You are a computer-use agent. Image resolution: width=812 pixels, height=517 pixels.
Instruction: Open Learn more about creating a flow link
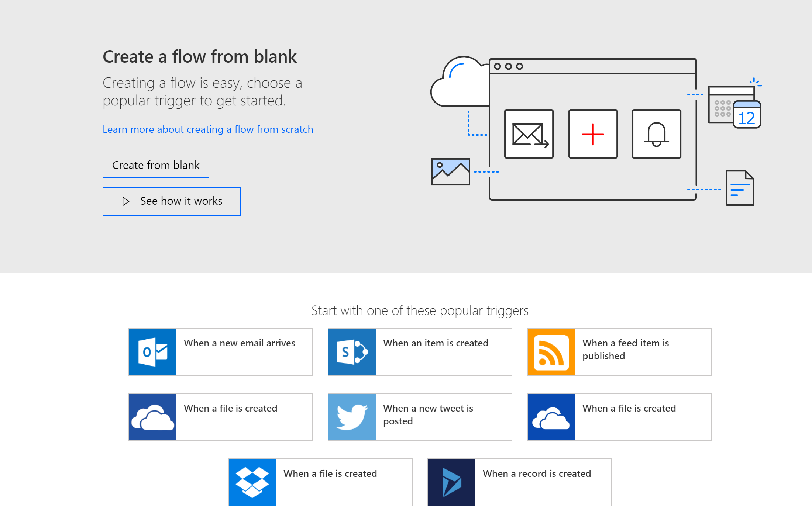click(208, 129)
